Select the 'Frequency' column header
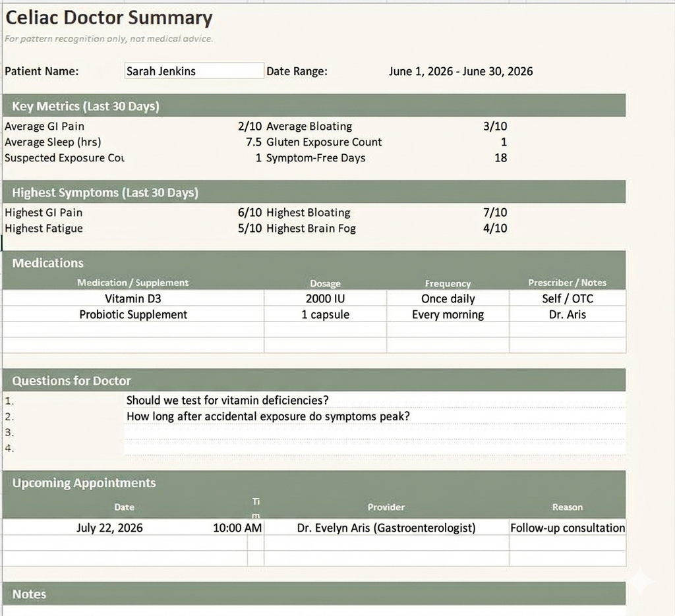The height and width of the screenshot is (616, 675). click(448, 283)
